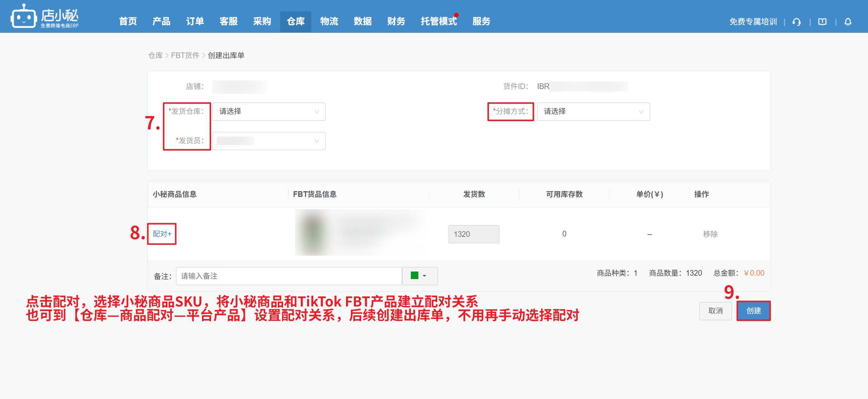The image size is (868, 399).
Task: Open the 物流 navigation menu
Action: click(329, 21)
